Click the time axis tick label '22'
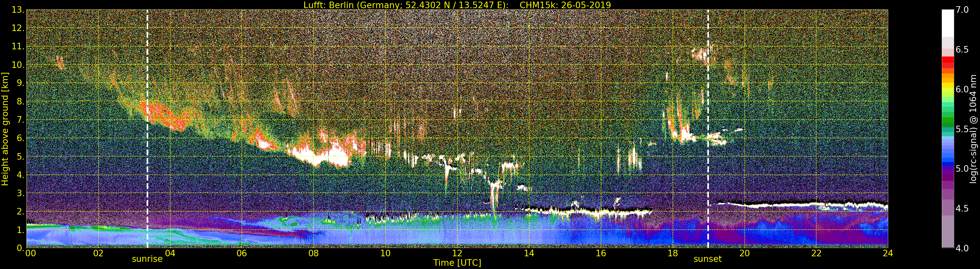This screenshot has height=269, width=980. pyautogui.click(x=816, y=253)
